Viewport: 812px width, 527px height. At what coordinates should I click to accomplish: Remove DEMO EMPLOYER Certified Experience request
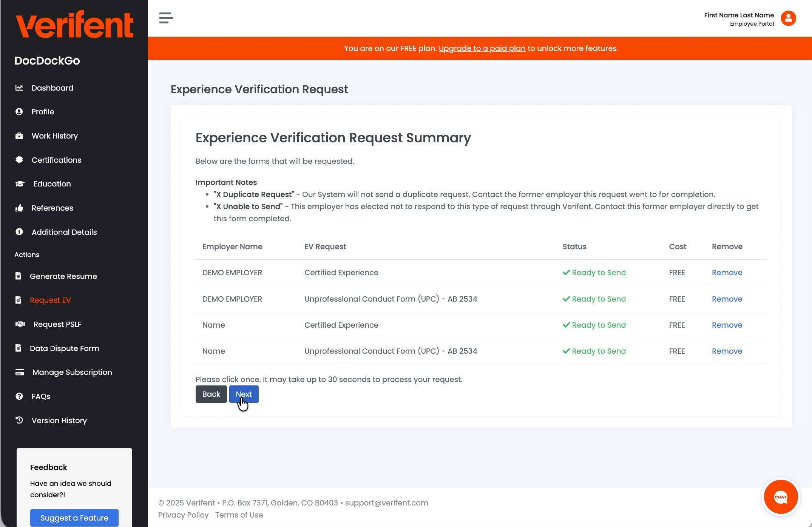(727, 273)
